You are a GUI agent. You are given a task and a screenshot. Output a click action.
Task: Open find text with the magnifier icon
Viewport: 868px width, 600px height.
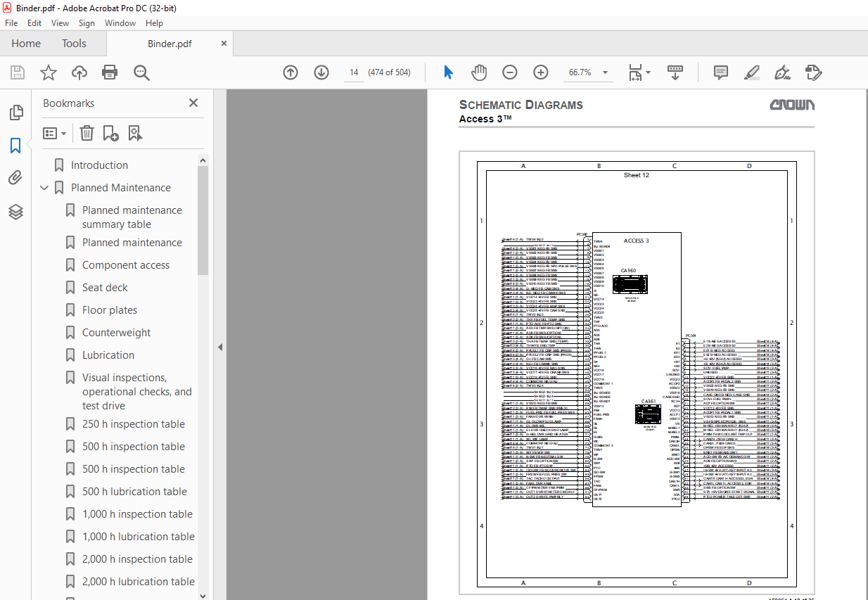[x=141, y=72]
